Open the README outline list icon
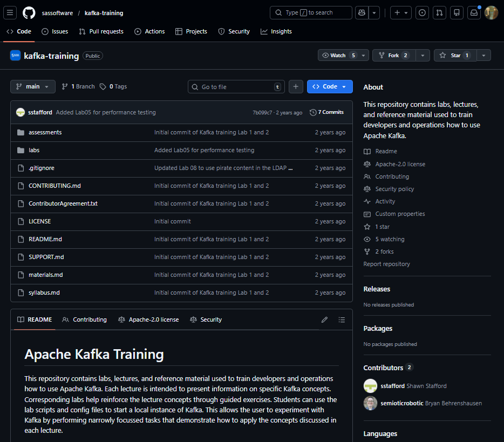 pos(342,319)
